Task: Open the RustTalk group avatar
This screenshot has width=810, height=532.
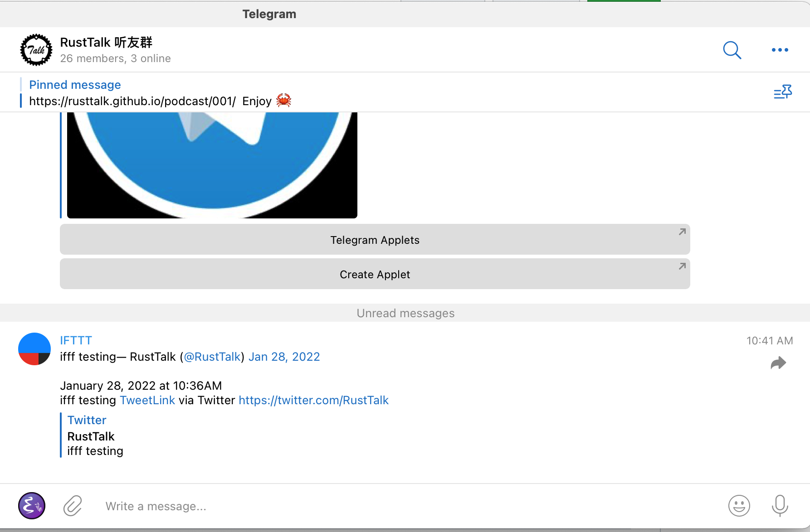Action: 36,50
